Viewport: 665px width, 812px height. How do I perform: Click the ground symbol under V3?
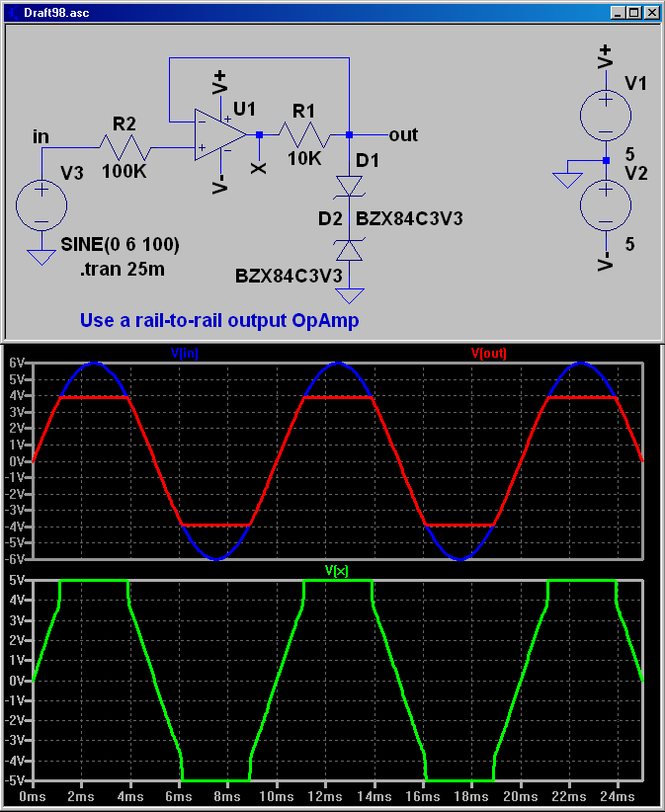(42, 258)
